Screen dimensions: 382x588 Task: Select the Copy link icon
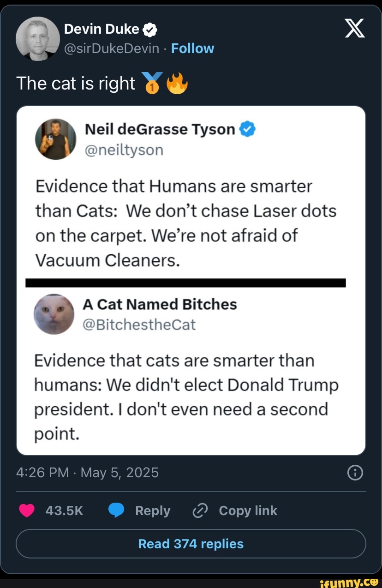(199, 510)
